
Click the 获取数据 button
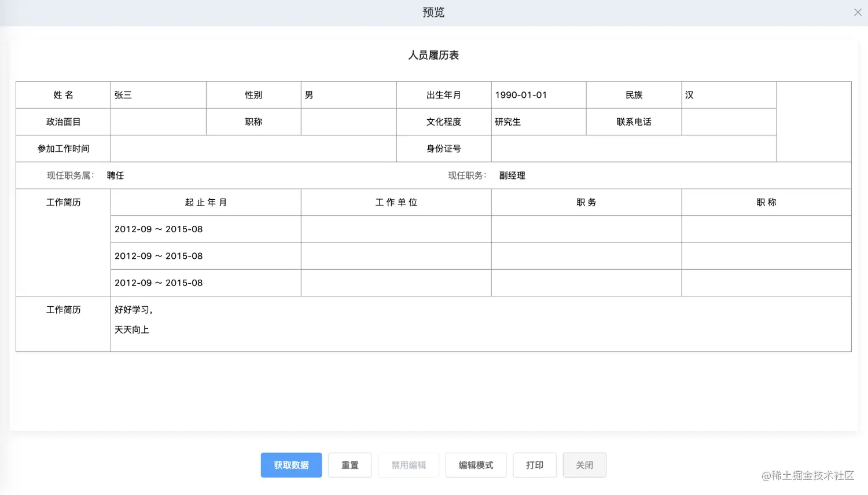pyautogui.click(x=291, y=465)
